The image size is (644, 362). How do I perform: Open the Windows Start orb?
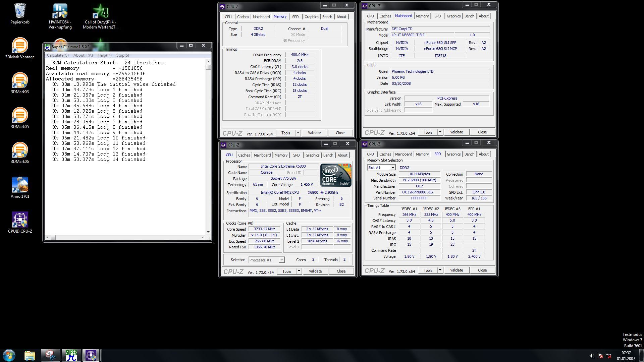[x=9, y=355]
